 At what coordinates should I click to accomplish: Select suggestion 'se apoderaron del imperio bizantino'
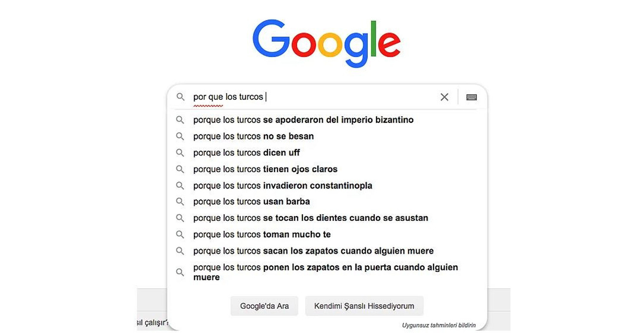coord(303,120)
